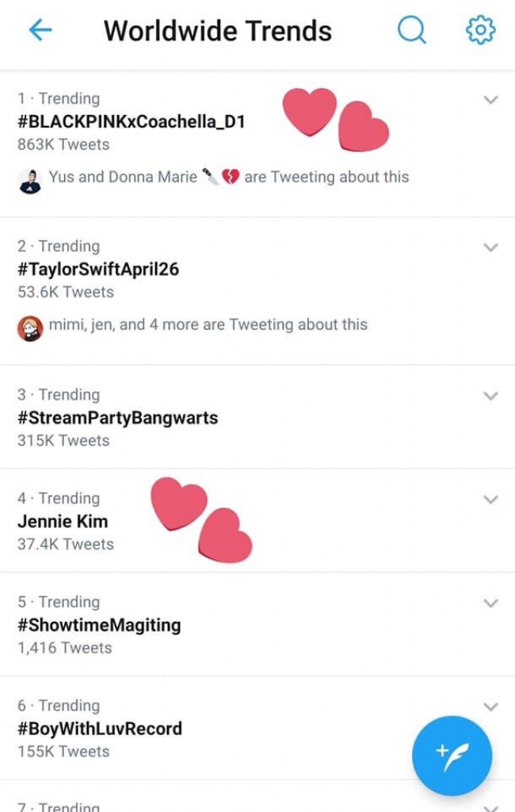Image resolution: width=515 pixels, height=812 pixels.
Task: Select the Jennie Kim trend
Action: point(63,521)
